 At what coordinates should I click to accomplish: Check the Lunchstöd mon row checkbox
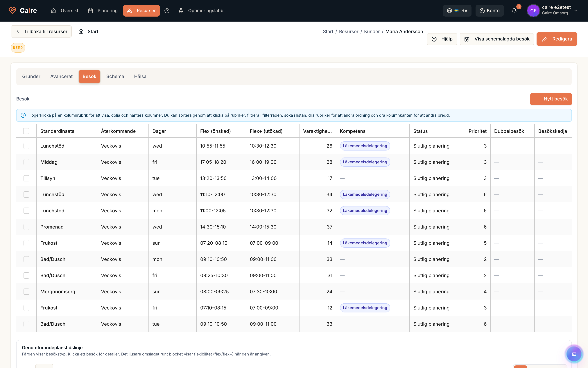pos(26,211)
